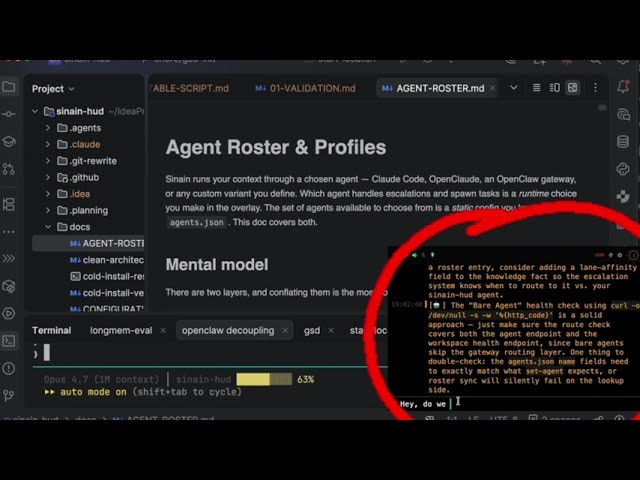Image resolution: width=640 pixels, height=480 pixels.
Task: Open the AI chat icon in right sidebar
Action: (x=623, y=115)
